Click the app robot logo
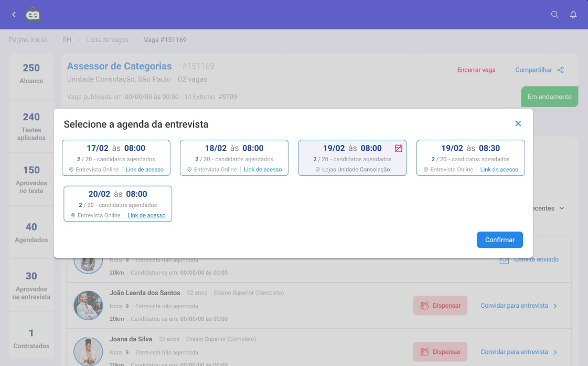The width and height of the screenshot is (588, 366). pos(33,15)
